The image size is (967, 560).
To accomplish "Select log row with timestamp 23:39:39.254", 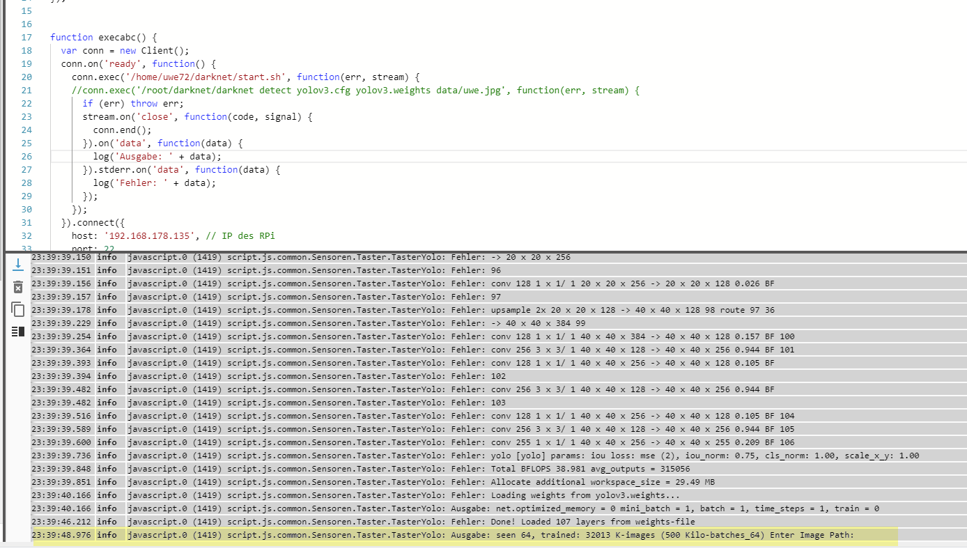I will 498,336.
